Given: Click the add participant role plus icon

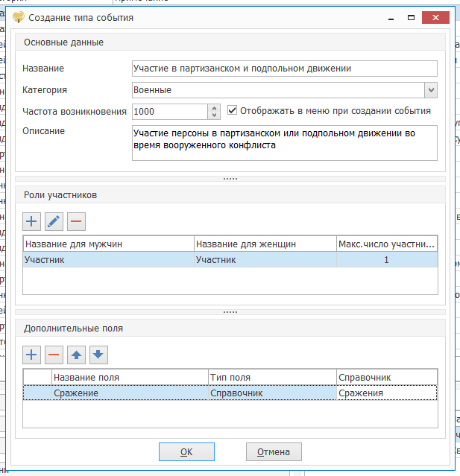Looking at the screenshot, I should pos(31,220).
